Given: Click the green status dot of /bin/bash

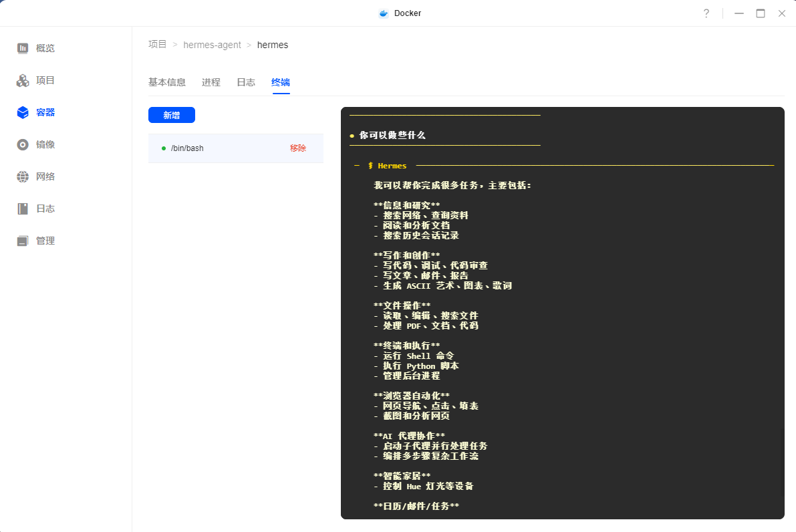Looking at the screenshot, I should pyautogui.click(x=164, y=148).
